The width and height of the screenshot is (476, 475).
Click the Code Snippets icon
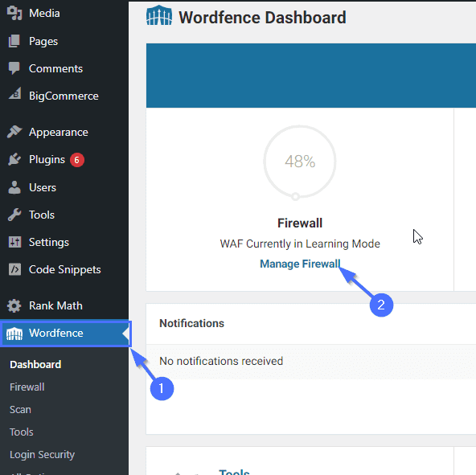click(x=14, y=269)
